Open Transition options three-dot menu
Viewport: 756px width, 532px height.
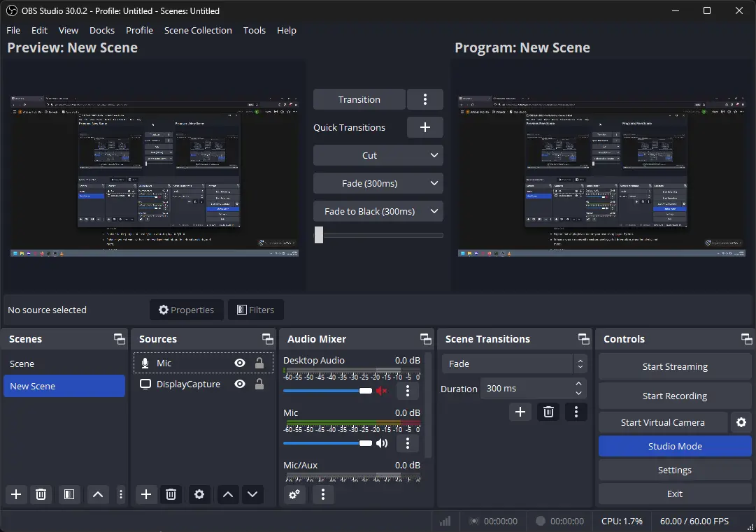425,99
